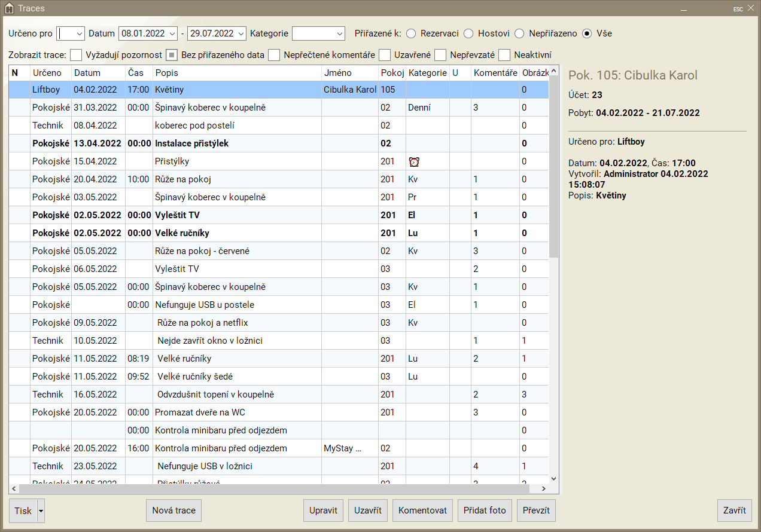
Task: Click the alarm clock icon in Přistýlky row
Action: [414, 161]
